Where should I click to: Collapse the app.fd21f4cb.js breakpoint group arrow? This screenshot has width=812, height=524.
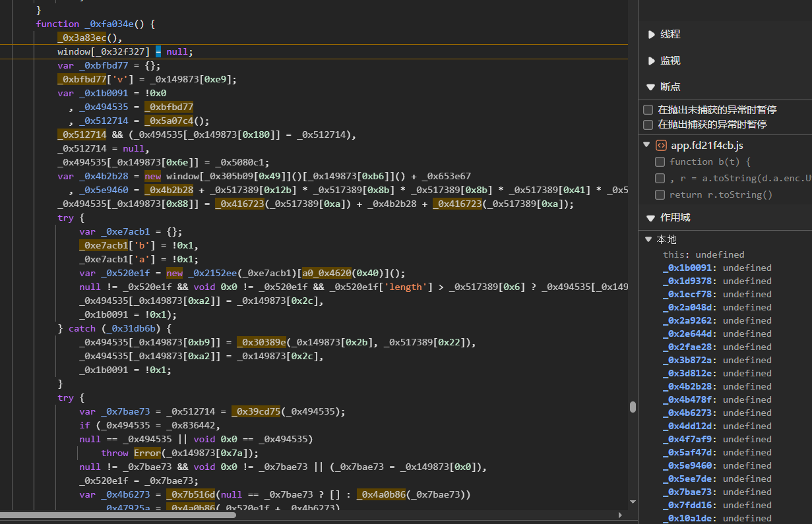click(x=646, y=146)
